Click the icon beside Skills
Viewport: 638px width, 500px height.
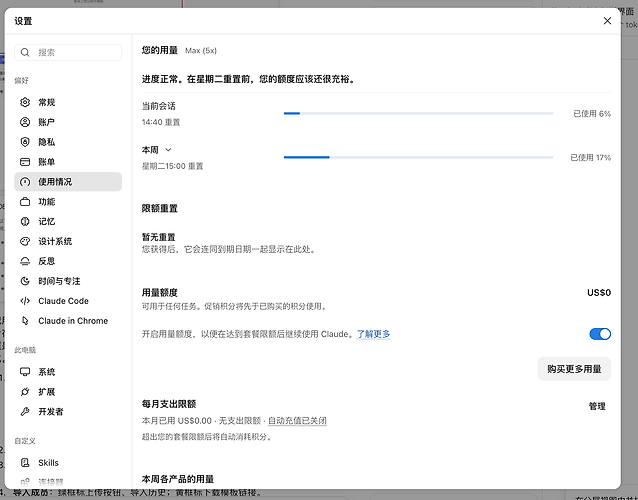point(25,463)
